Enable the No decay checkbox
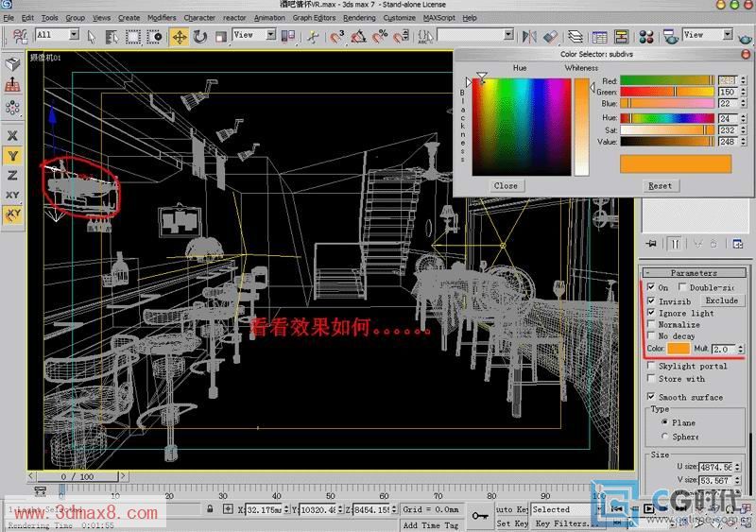This screenshot has width=756, height=532. pyautogui.click(x=651, y=335)
